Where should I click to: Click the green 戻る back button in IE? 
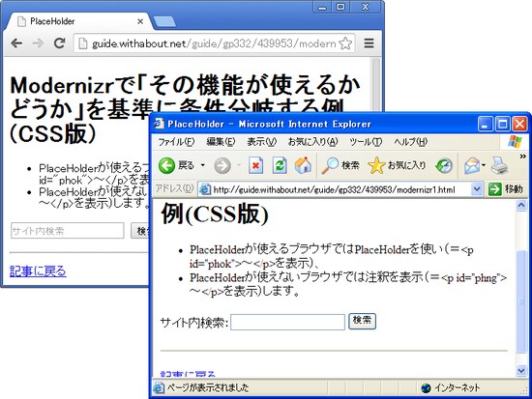(x=176, y=165)
